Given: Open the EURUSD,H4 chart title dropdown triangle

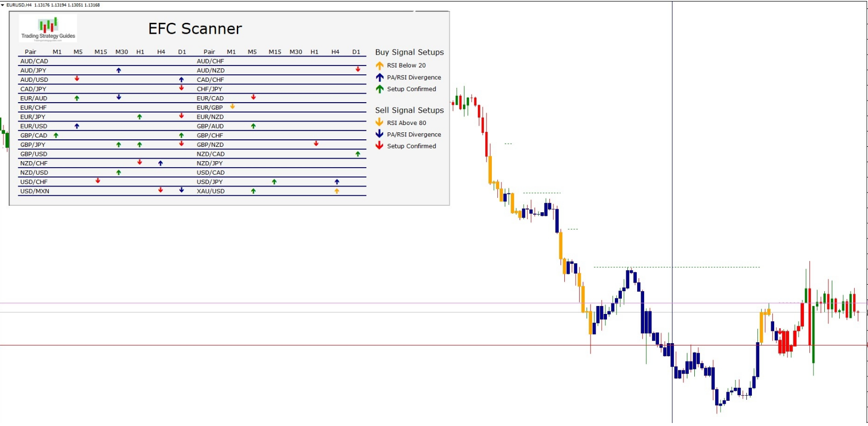Looking at the screenshot, I should [2, 5].
